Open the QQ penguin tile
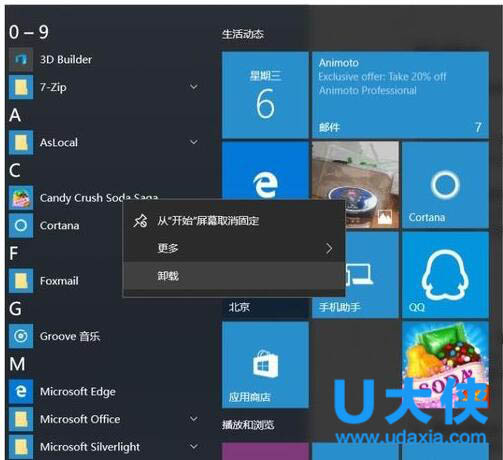Viewport: 503px width, 460px height. click(x=445, y=275)
